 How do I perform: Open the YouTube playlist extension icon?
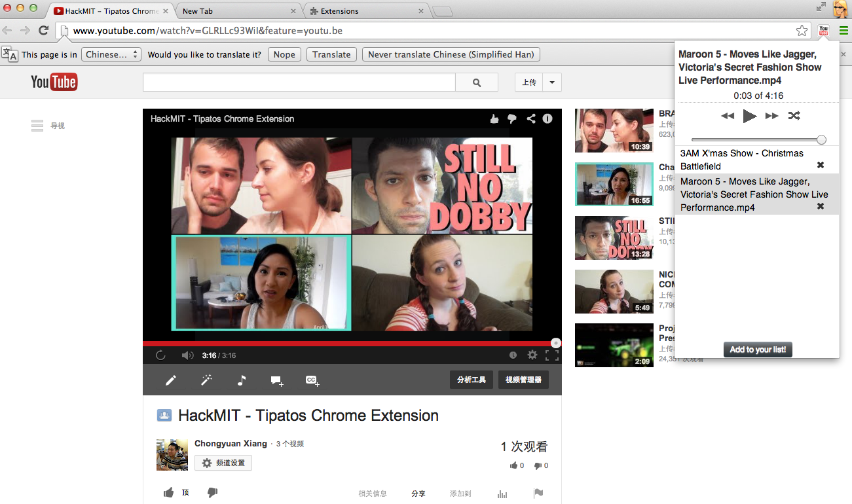click(x=823, y=30)
